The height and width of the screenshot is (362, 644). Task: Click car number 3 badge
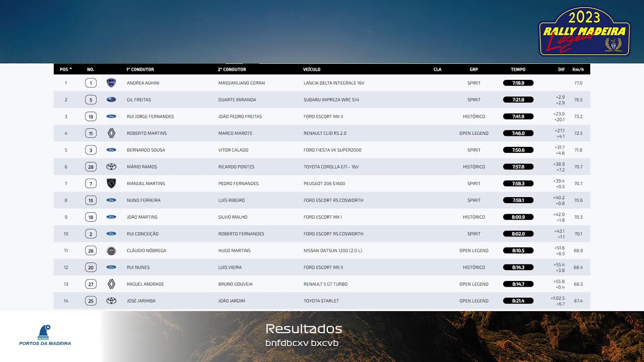[x=91, y=150]
